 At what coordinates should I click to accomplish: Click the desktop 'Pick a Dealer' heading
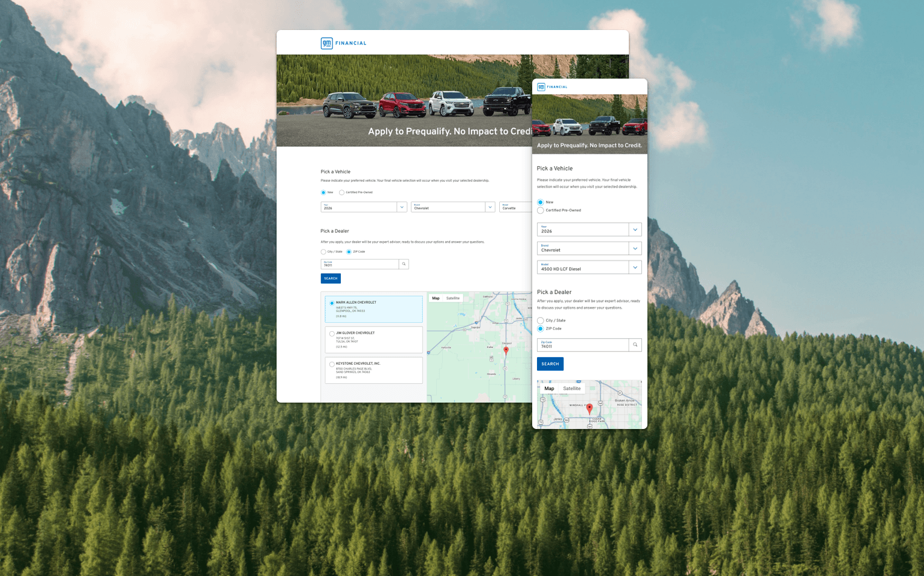click(335, 231)
